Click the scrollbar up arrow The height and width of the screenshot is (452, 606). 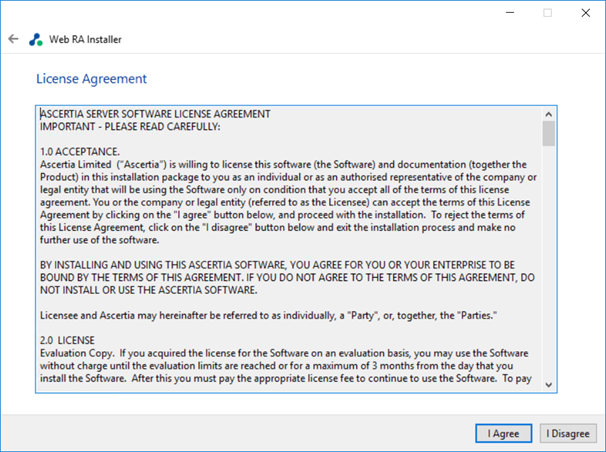548,114
